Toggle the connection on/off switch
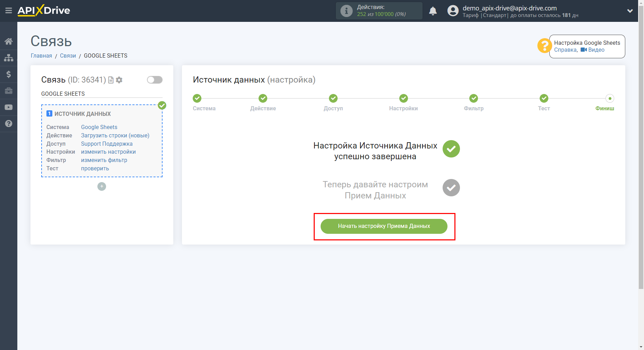The width and height of the screenshot is (644, 350). [155, 80]
